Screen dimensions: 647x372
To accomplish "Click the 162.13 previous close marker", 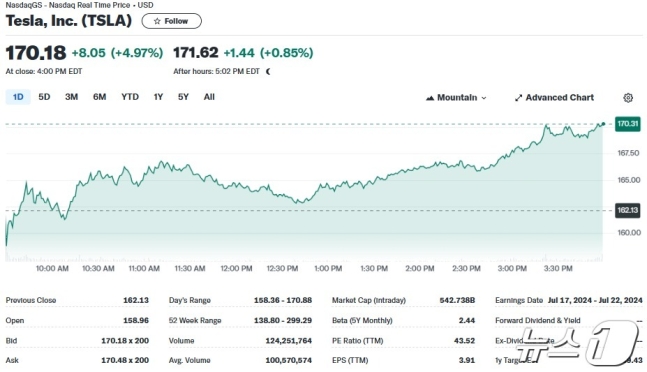I will [x=628, y=210].
